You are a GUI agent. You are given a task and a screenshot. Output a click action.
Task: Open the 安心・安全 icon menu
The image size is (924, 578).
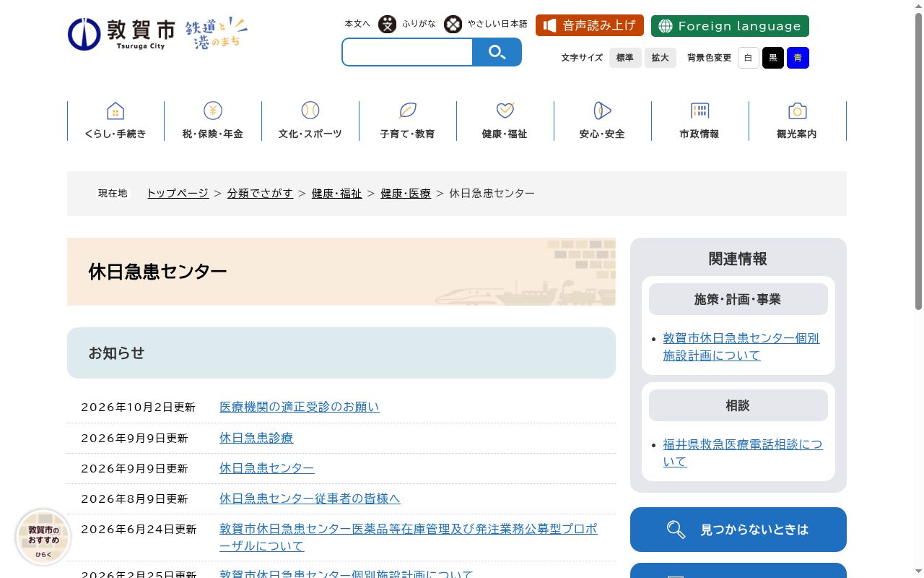(x=603, y=121)
